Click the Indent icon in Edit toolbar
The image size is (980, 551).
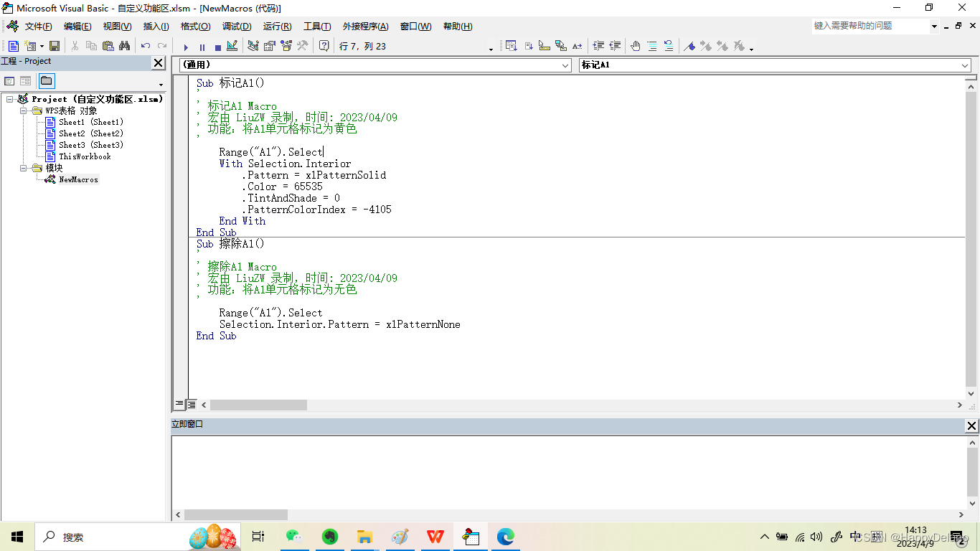(x=598, y=46)
